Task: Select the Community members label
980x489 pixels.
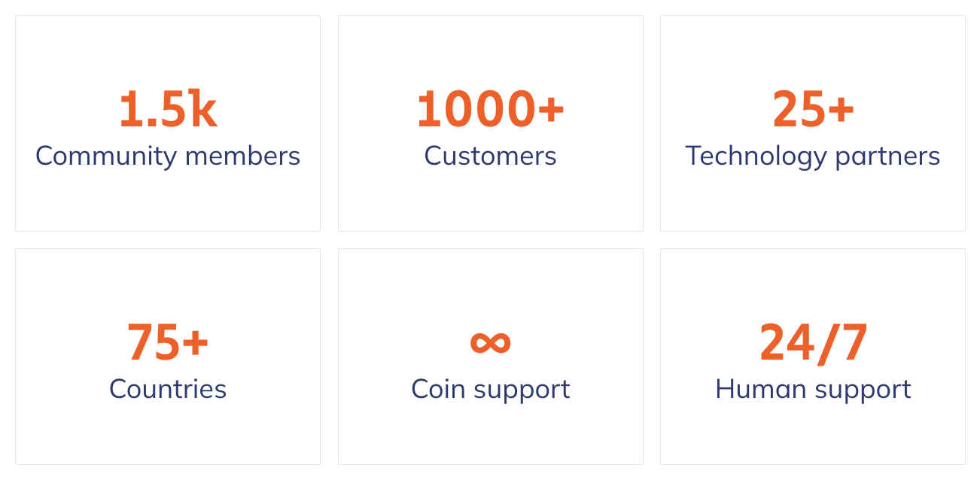Action: pos(168,156)
